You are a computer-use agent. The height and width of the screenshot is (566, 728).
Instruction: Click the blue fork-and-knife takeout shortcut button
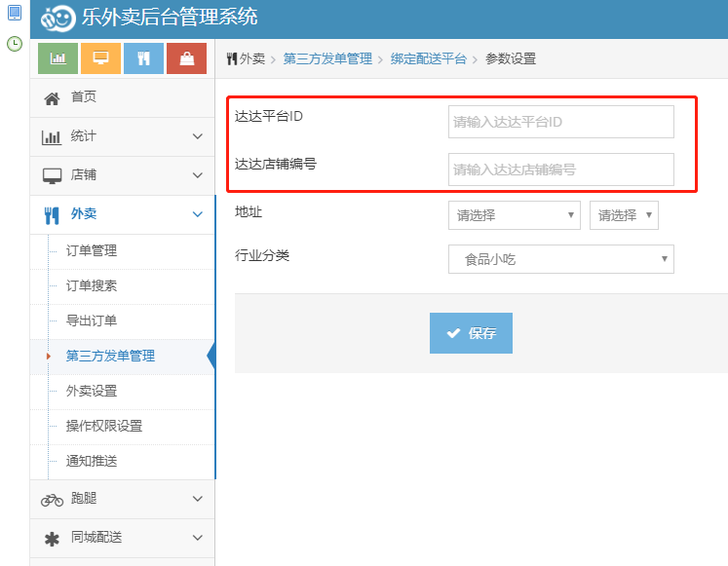pyautogui.click(x=144, y=58)
